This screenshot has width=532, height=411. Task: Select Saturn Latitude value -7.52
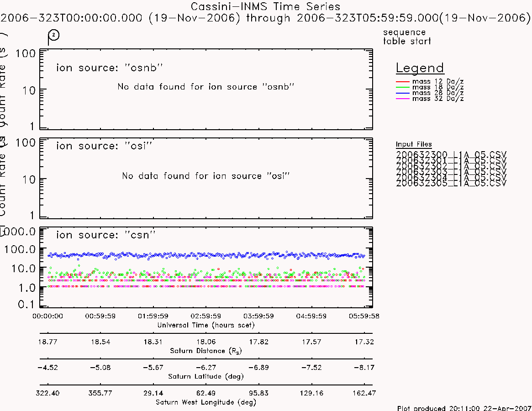311,368
